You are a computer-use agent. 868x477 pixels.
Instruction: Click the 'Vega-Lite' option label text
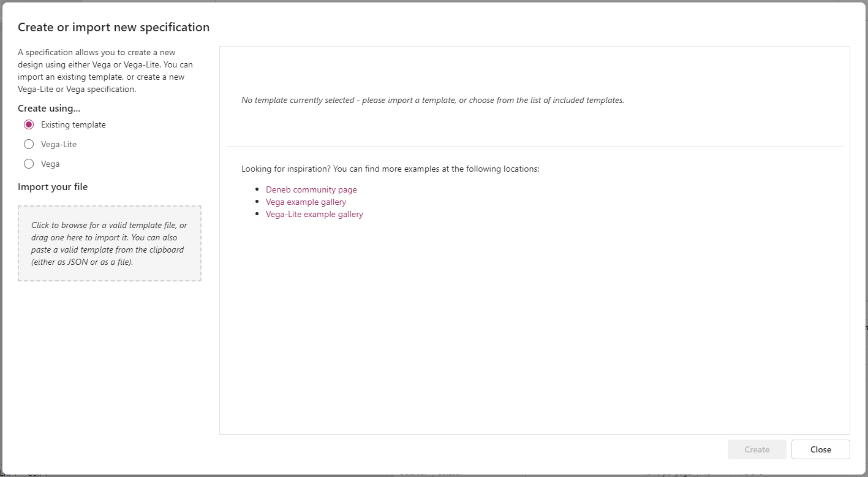tap(59, 144)
